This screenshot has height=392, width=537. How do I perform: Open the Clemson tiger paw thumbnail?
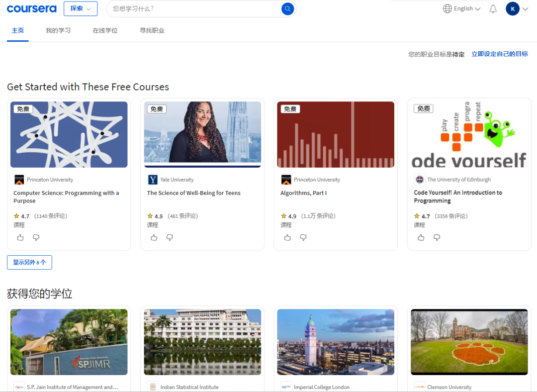pyautogui.click(x=469, y=342)
